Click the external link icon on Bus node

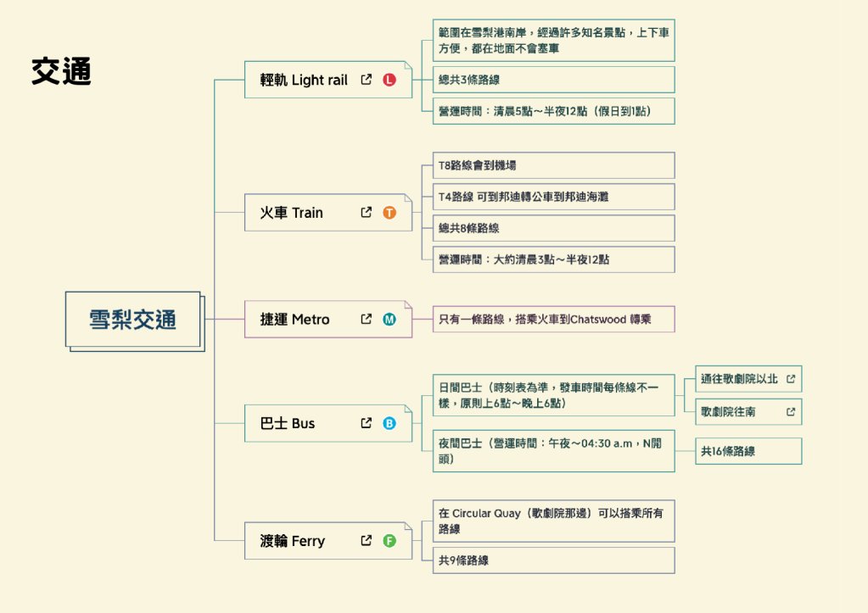coord(366,422)
